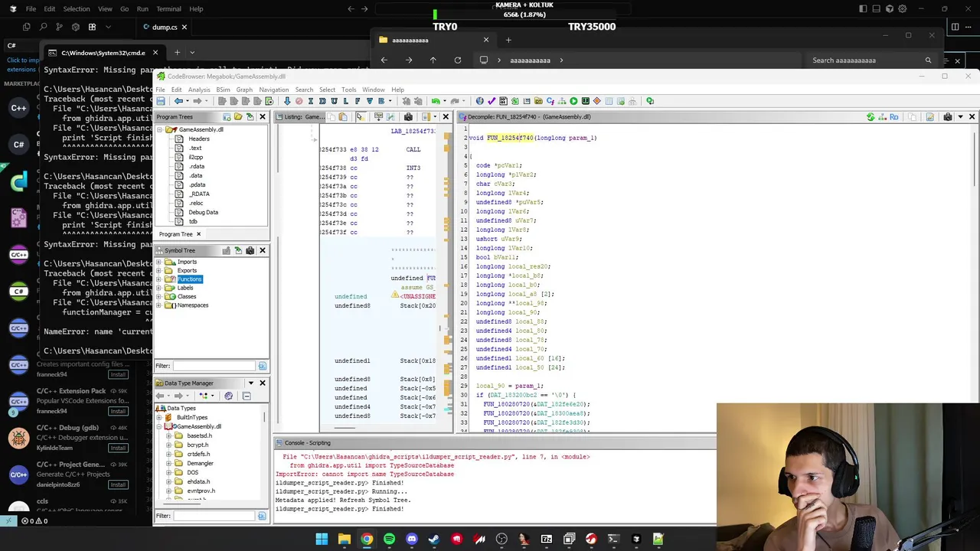Click the Symbol Tree camera snapshot icon
980x551 pixels.
(x=250, y=250)
